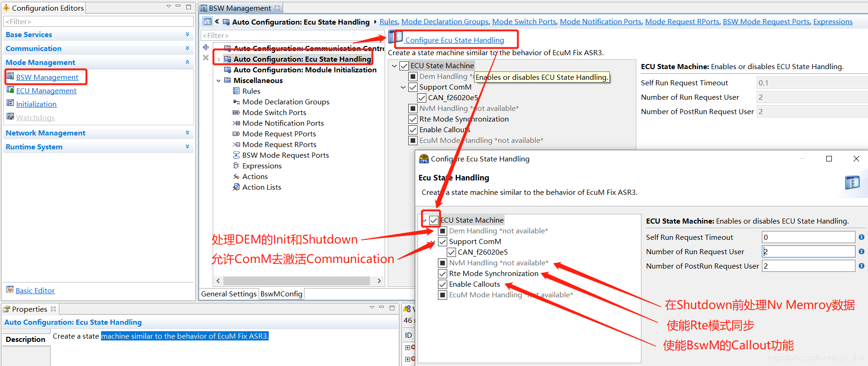Image resolution: width=868 pixels, height=366 pixels.
Task: Click left arrow of tree horizontal scrollbar
Action: [x=218, y=281]
